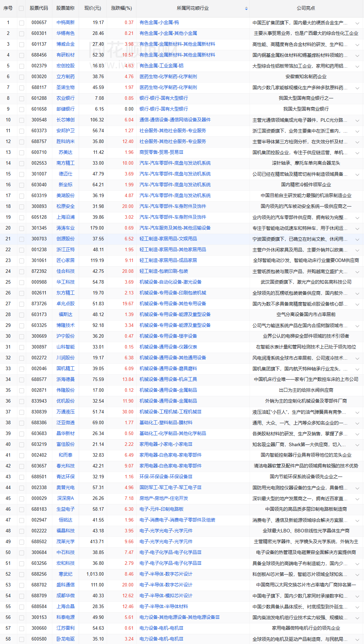Open the 华锡有色 stock link
The height and width of the screenshot is (644, 364).
click(x=66, y=33)
